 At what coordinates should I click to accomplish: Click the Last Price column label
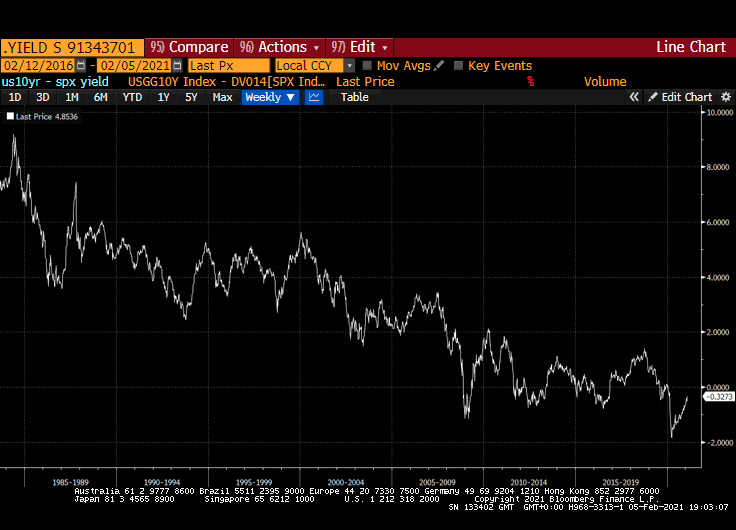coord(365,82)
